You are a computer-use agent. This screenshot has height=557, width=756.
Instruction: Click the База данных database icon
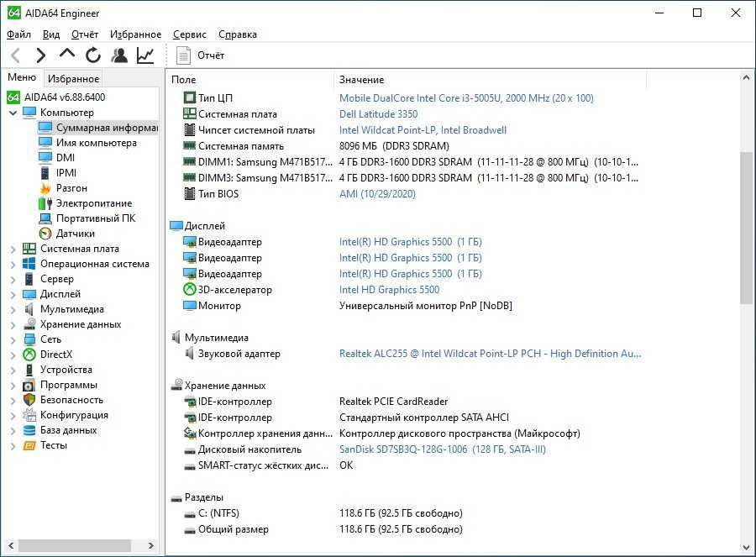[29, 430]
